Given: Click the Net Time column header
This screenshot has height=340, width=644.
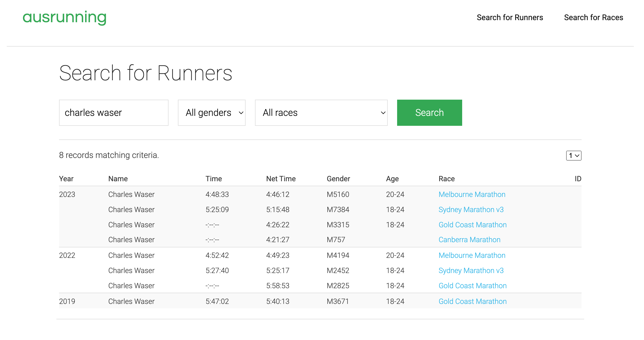Looking at the screenshot, I should pyautogui.click(x=281, y=179).
